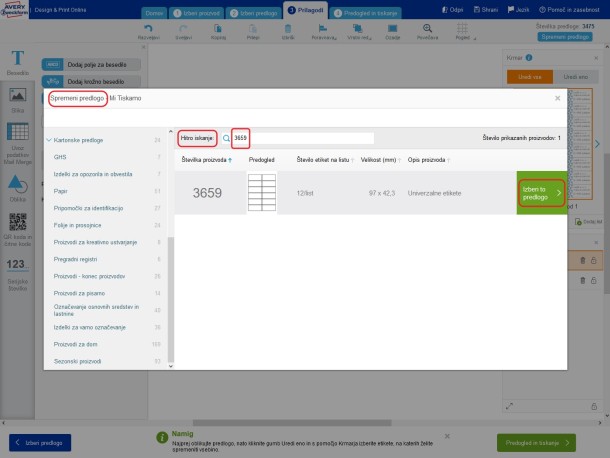610x458 pixels.
Task: Select the Besedilo text tool icon
Action: click(18, 58)
